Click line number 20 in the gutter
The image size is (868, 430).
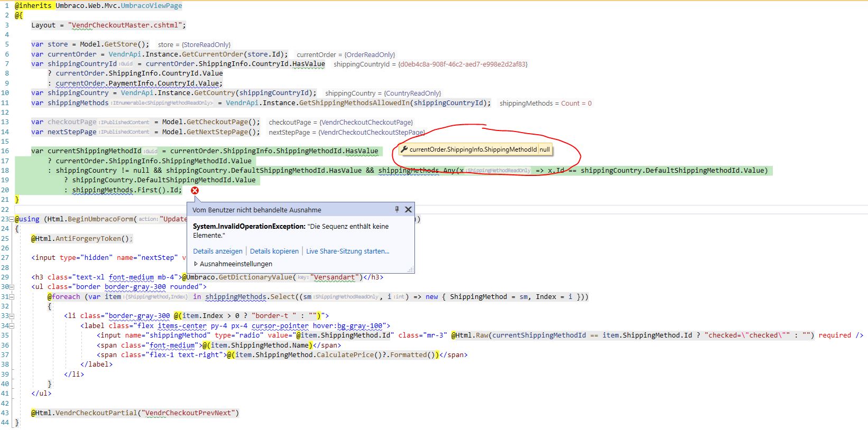5,190
